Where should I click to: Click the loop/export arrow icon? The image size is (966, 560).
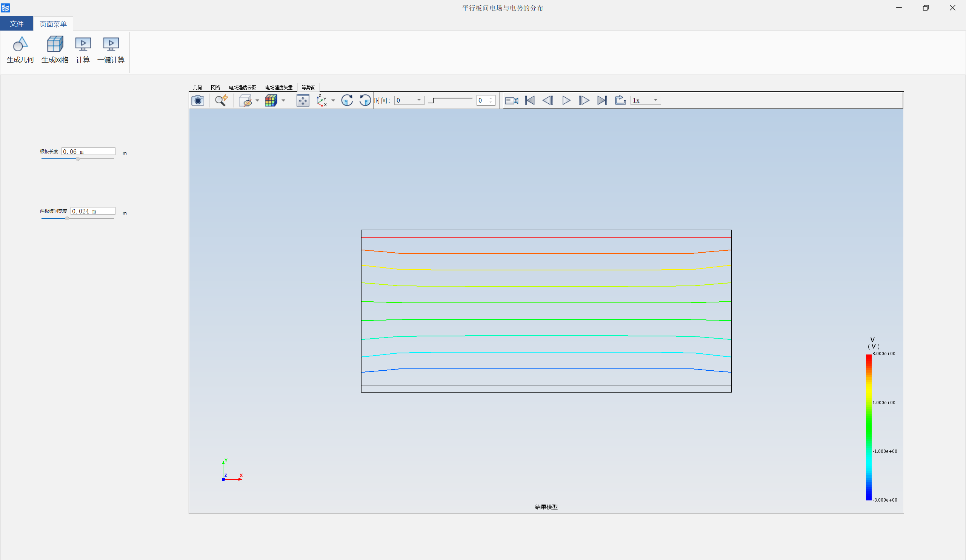tap(620, 100)
